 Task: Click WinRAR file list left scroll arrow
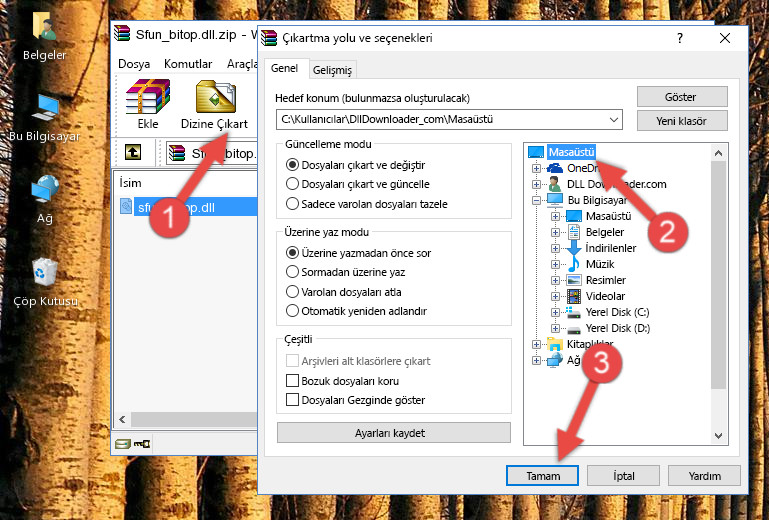pyautogui.click(x=122, y=419)
